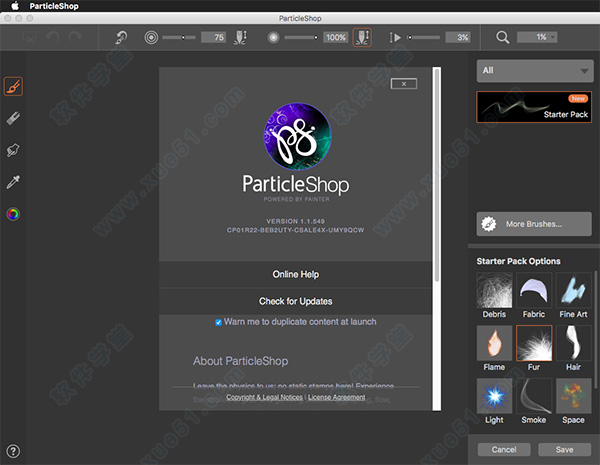600x465 pixels.
Task: Click the brush size concentric circles icon
Action: 151,37
